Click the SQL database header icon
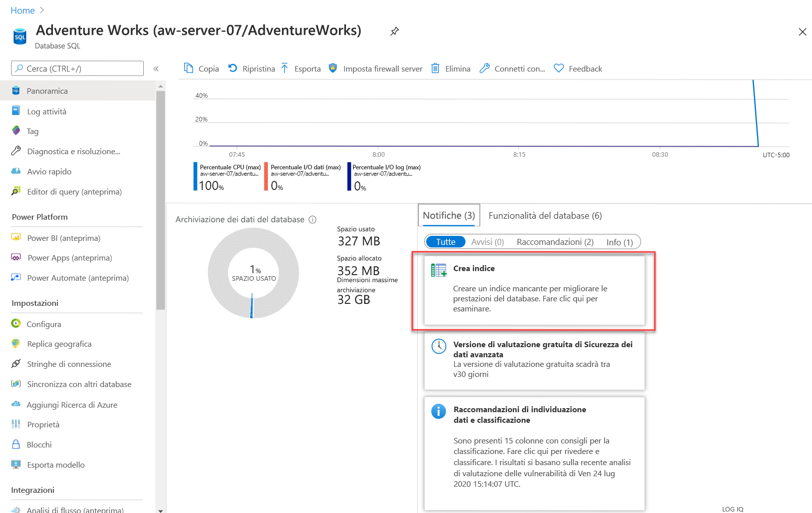Viewport: 812px width, 513px height. [x=20, y=36]
